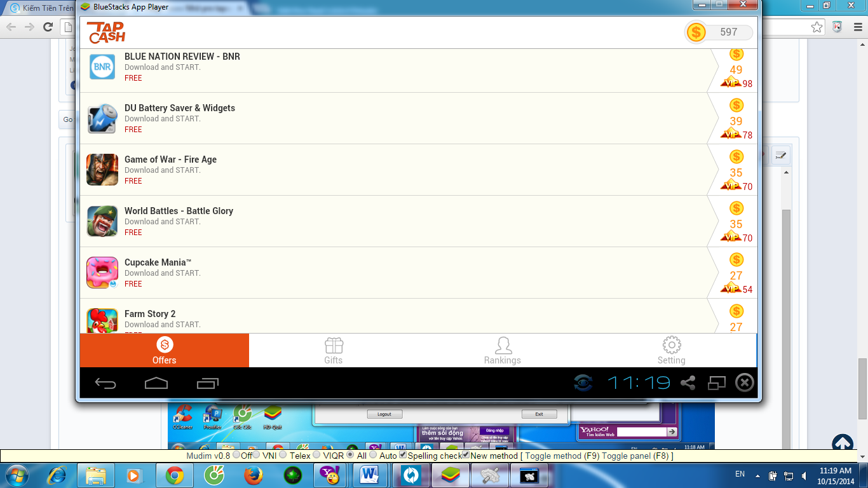
Task: Toggle BlueStacks full screen icon
Action: (716, 383)
